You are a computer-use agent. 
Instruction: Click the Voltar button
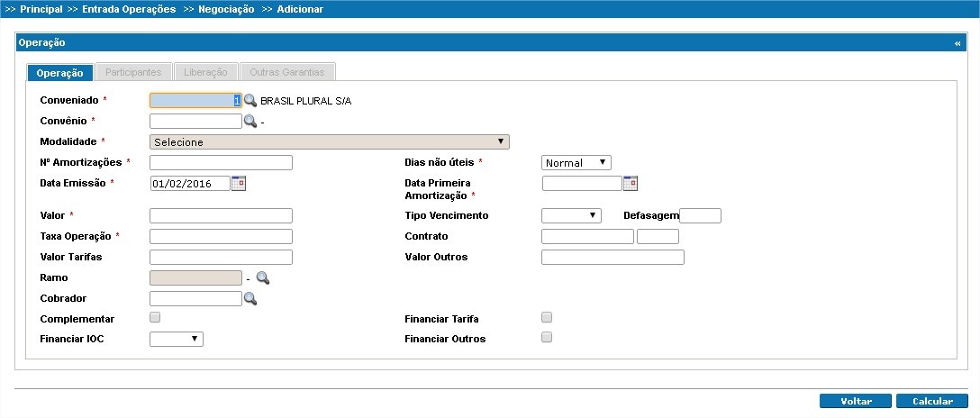(856, 401)
